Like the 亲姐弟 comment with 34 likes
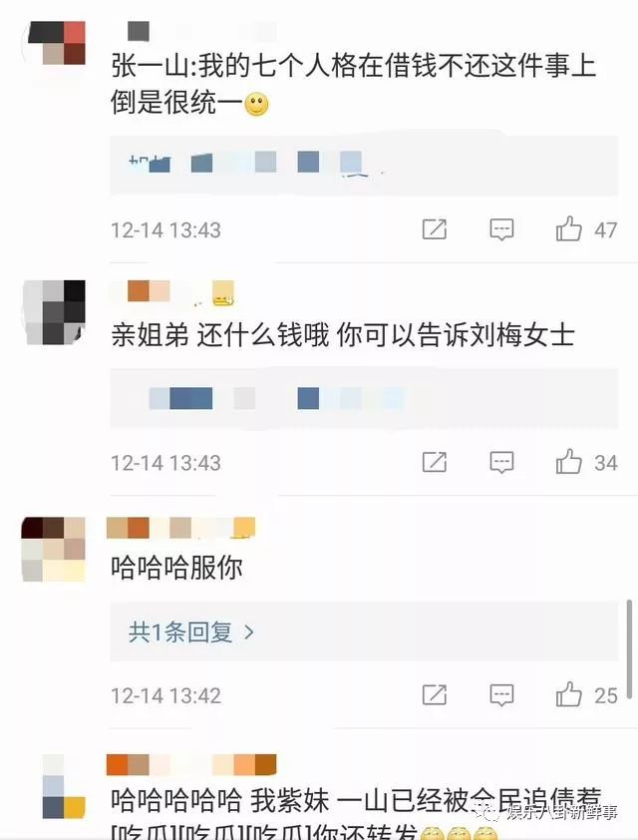 pos(568,461)
